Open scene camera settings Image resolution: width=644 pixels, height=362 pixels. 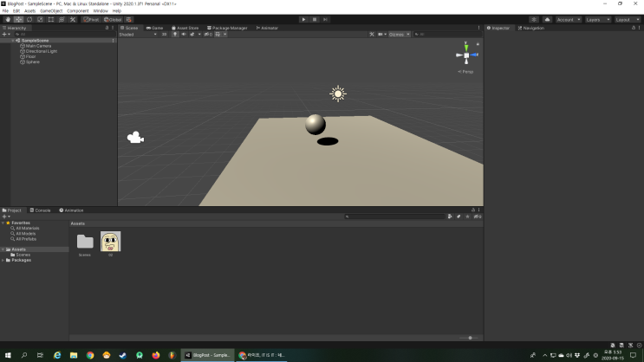pos(382,35)
